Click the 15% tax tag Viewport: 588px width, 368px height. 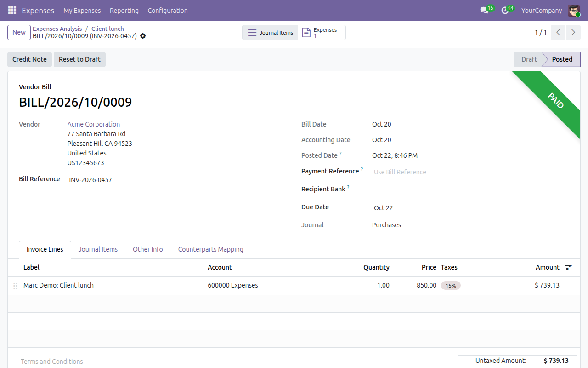(451, 286)
